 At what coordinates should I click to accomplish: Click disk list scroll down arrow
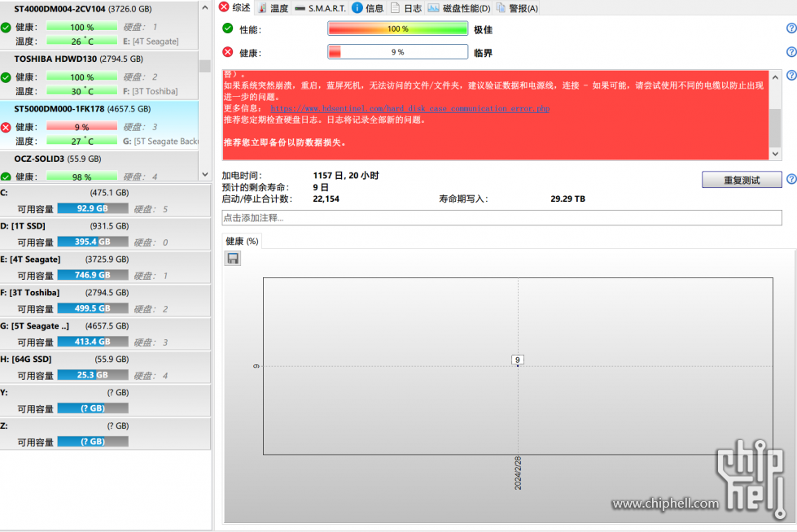pos(205,174)
